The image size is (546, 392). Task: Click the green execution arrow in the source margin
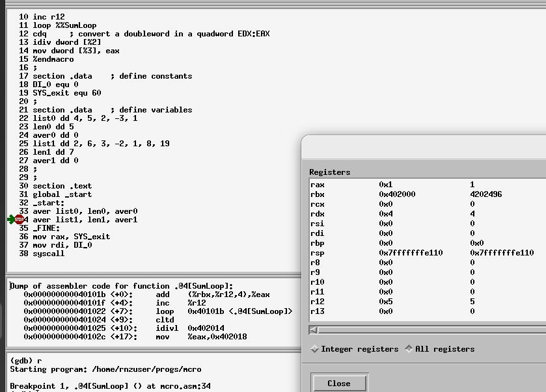pyautogui.click(x=10, y=220)
